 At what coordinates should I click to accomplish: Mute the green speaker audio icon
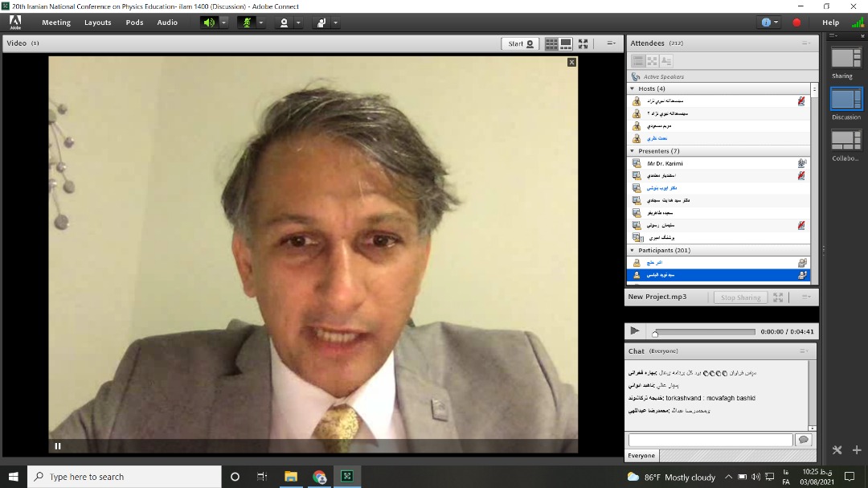pos(209,23)
